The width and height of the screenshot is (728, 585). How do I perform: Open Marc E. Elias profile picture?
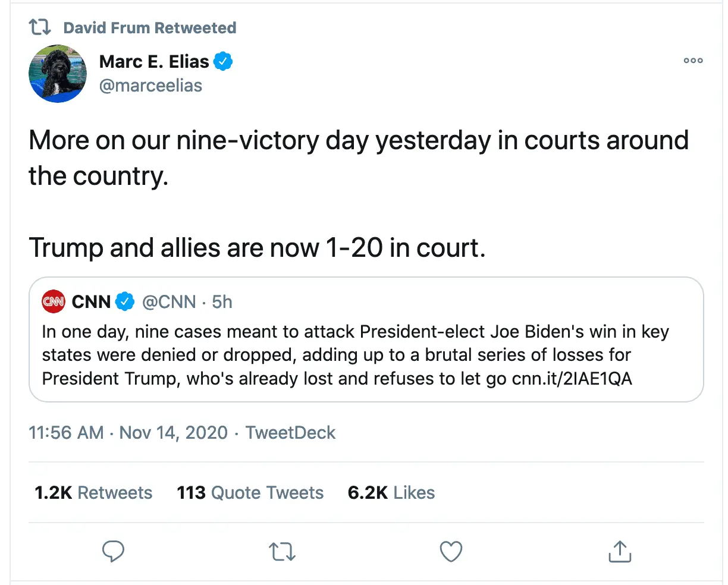tap(58, 73)
